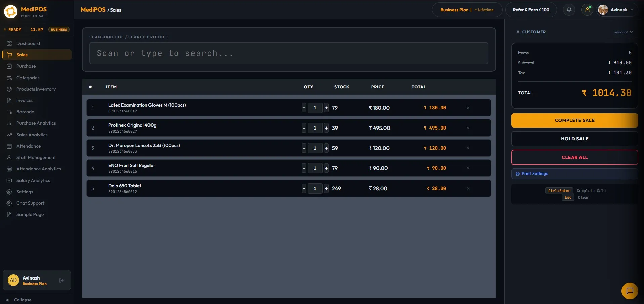Click the BUSINESS status badge
The height and width of the screenshot is (304, 644).
pyautogui.click(x=59, y=30)
